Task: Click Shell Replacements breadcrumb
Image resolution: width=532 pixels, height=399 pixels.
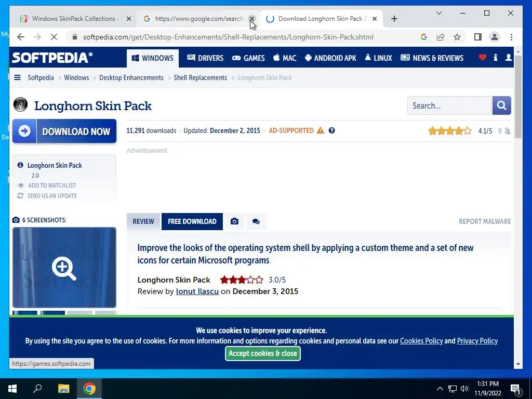Action: click(200, 78)
